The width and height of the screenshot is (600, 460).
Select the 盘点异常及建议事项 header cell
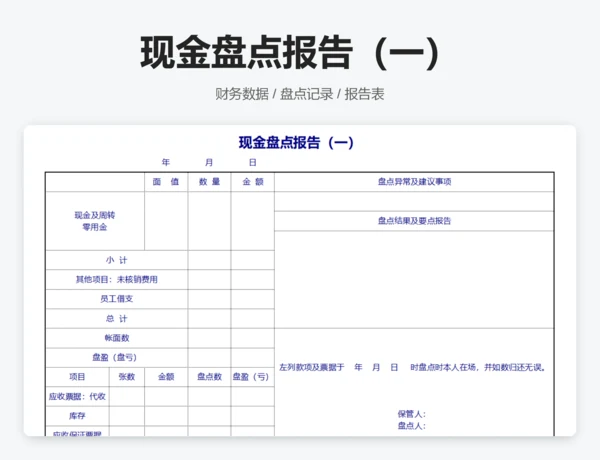(x=414, y=182)
